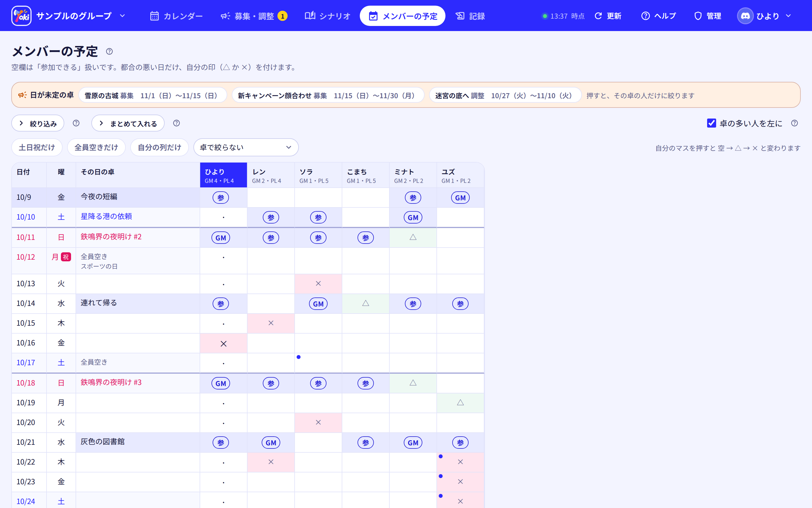Image resolution: width=812 pixels, height=508 pixels.
Task: Click the 灰色の図書館 table entry
Action: [x=103, y=441]
